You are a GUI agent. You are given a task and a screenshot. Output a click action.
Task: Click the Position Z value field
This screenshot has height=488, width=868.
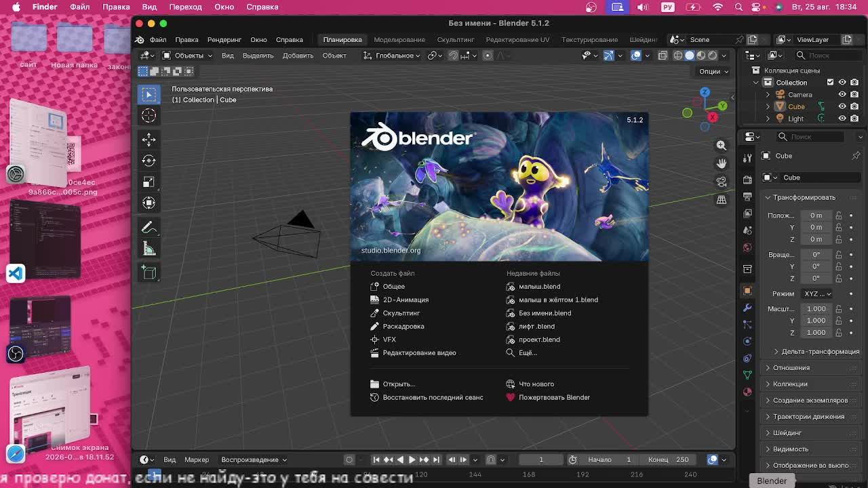[816, 239]
